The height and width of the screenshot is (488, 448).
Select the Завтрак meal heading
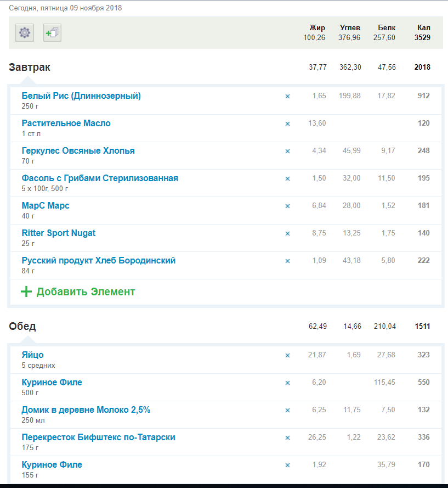click(30, 68)
